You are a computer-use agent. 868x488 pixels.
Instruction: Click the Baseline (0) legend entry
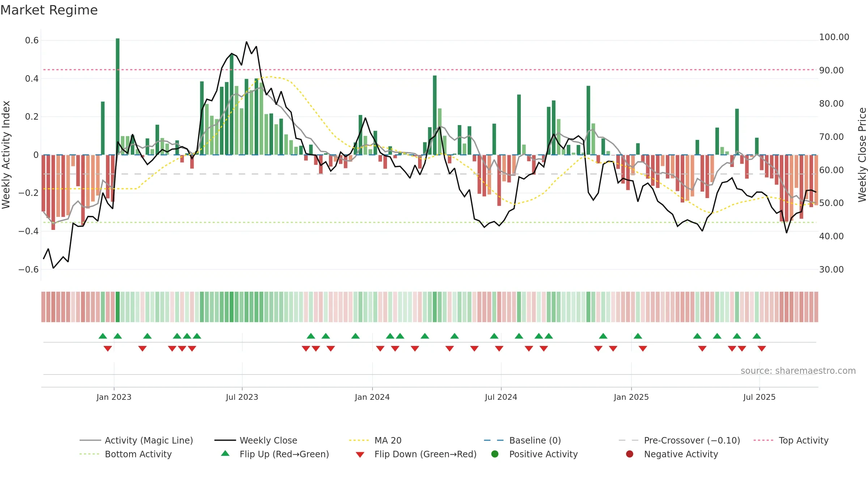click(522, 440)
